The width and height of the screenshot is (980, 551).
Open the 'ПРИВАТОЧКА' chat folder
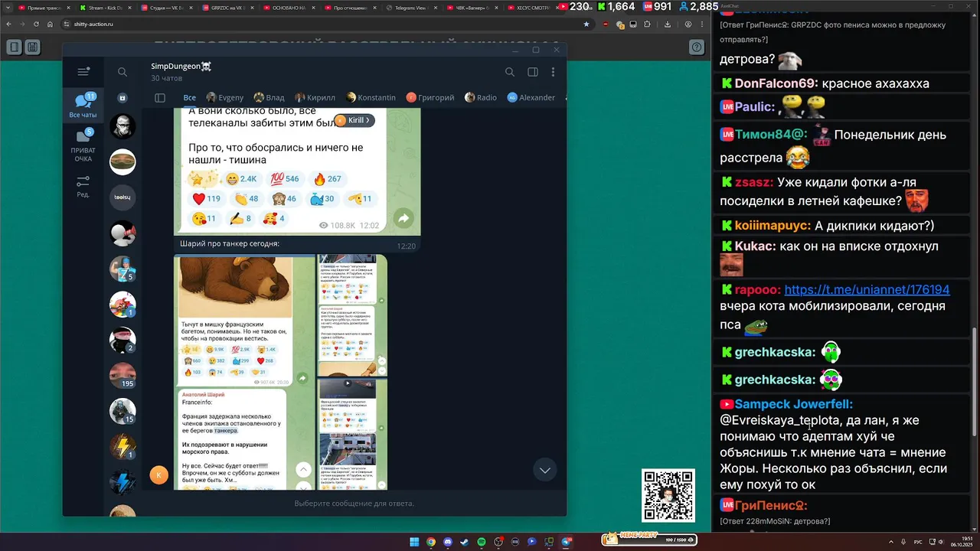click(83, 145)
